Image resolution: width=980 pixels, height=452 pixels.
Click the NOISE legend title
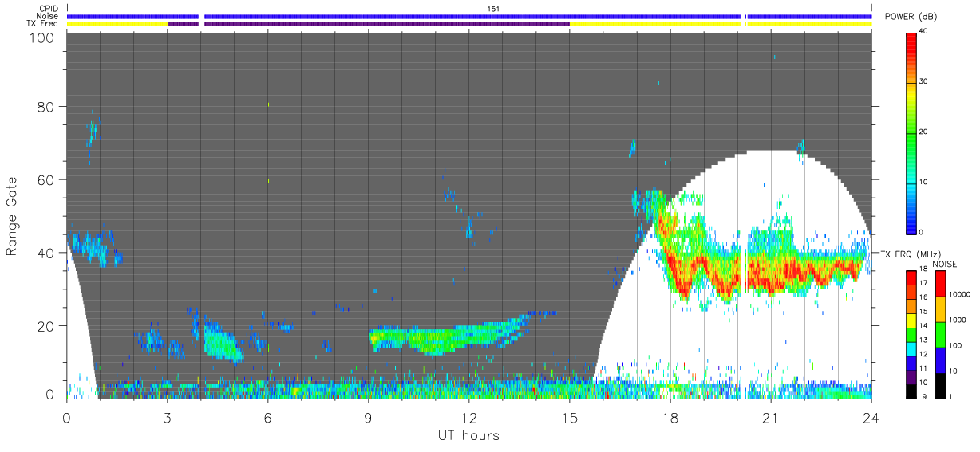pyautogui.click(x=944, y=264)
